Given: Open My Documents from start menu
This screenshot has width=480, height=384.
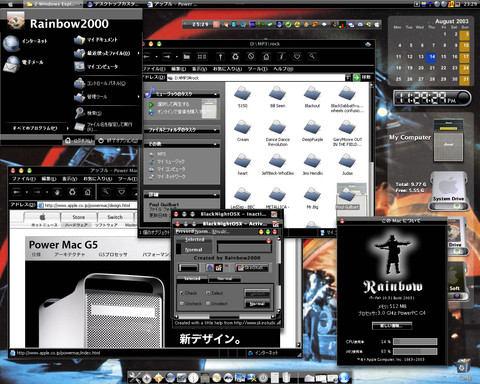Looking at the screenshot, I should click(x=96, y=40).
